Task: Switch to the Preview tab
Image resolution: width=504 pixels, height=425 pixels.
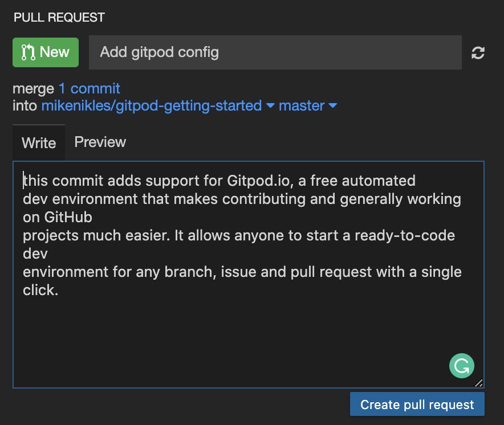Action: pos(100,142)
